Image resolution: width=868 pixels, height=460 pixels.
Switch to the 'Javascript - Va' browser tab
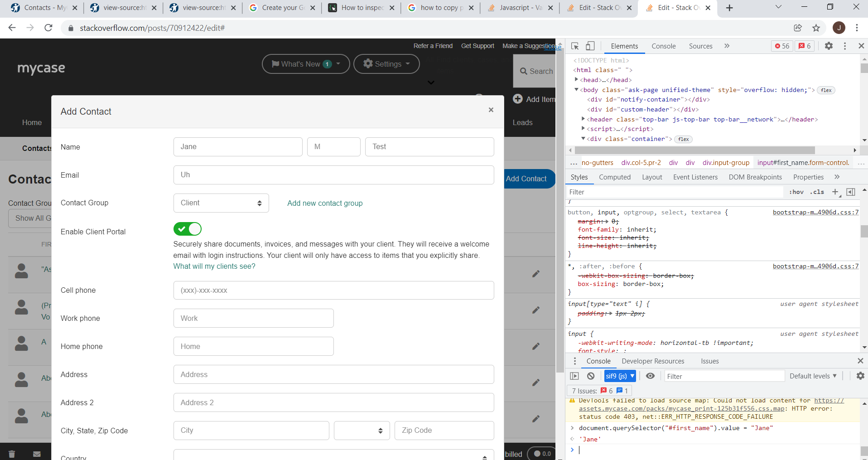[x=520, y=8]
